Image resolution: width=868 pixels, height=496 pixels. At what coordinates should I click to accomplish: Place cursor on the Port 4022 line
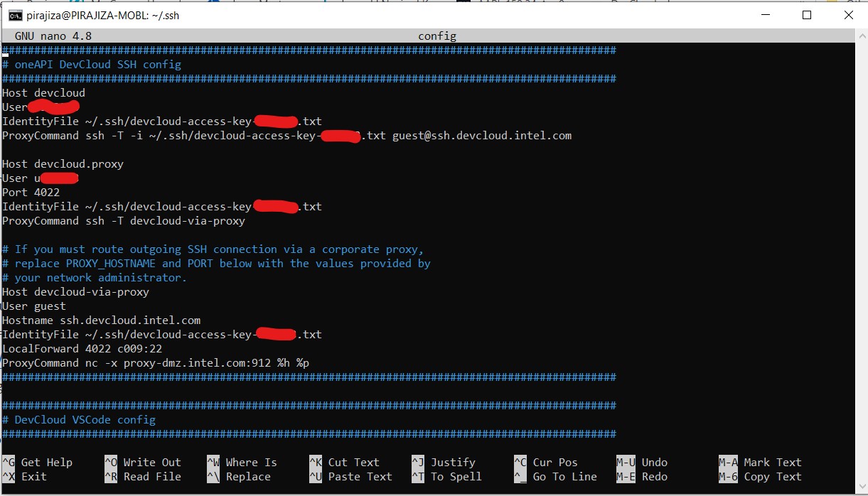point(31,193)
